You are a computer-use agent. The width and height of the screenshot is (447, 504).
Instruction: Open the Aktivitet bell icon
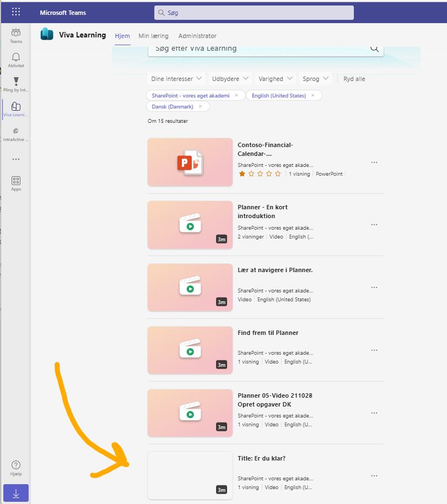(16, 60)
